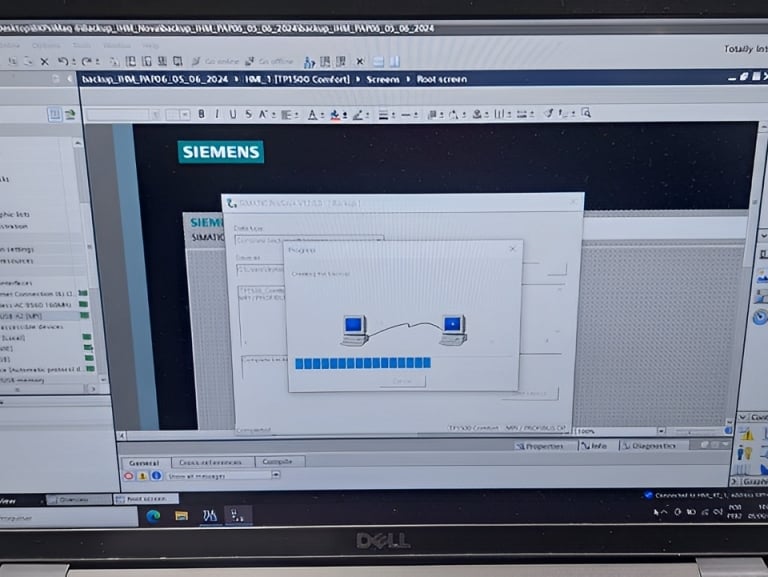Toggle the information messages filter icon

point(156,475)
